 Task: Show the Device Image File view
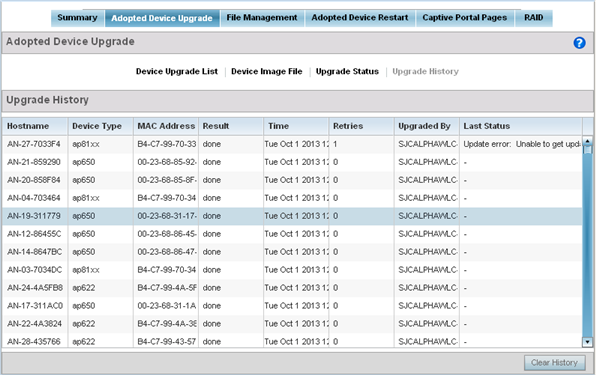pos(266,71)
